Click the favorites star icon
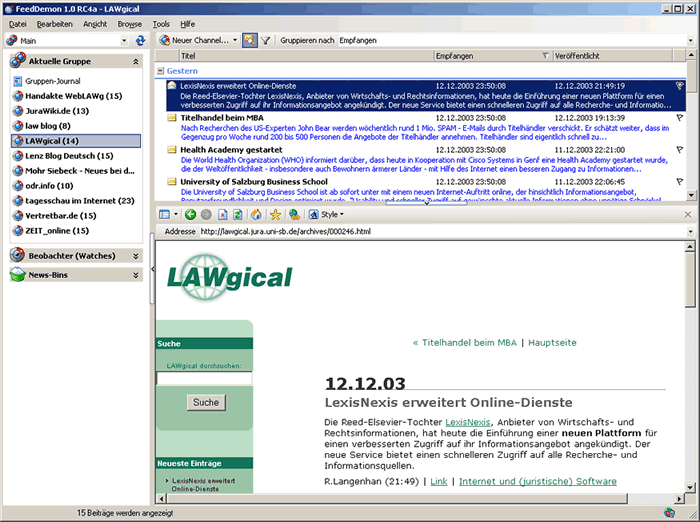The height and width of the screenshot is (522, 700). pos(275,214)
